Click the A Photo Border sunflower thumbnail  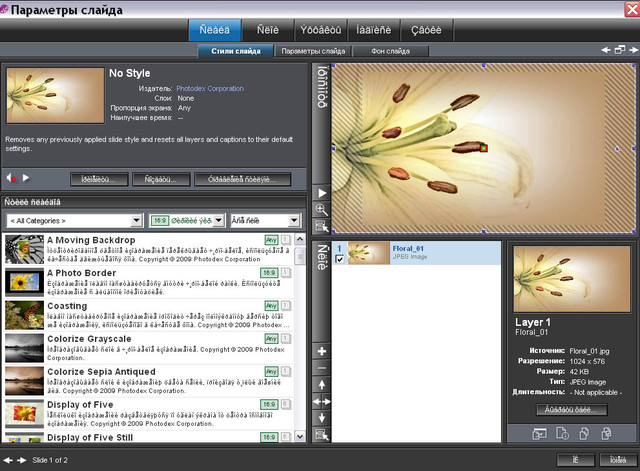[24, 282]
